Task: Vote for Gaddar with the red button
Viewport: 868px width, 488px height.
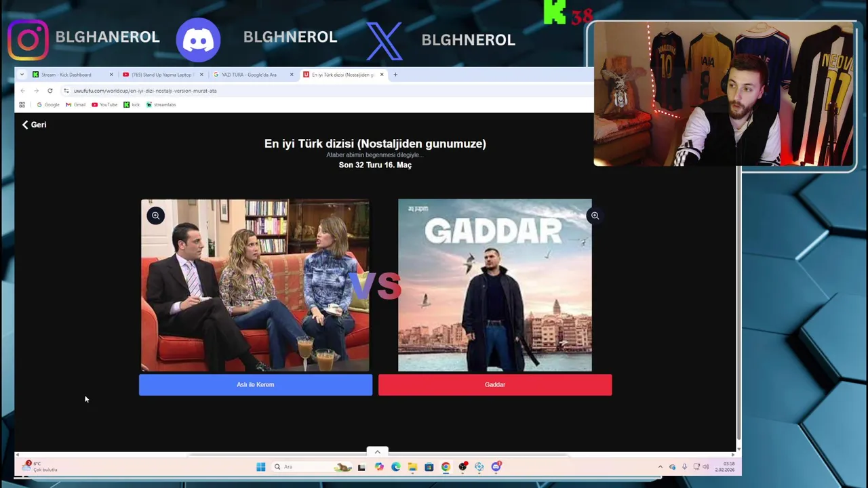Action: [495, 385]
